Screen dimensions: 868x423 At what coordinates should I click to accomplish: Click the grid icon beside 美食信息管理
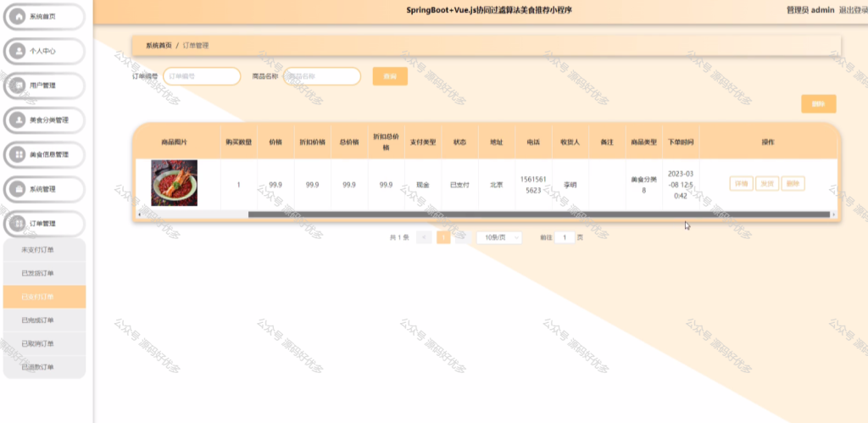[19, 154]
